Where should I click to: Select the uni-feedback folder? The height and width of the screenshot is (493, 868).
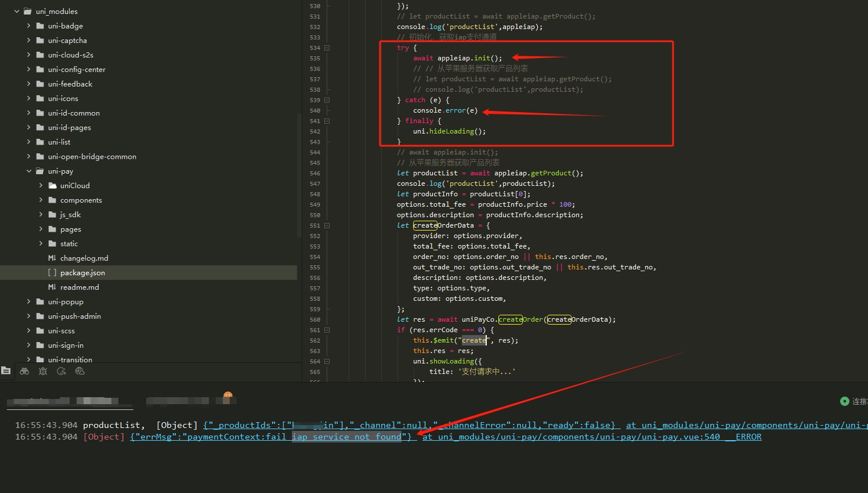70,84
